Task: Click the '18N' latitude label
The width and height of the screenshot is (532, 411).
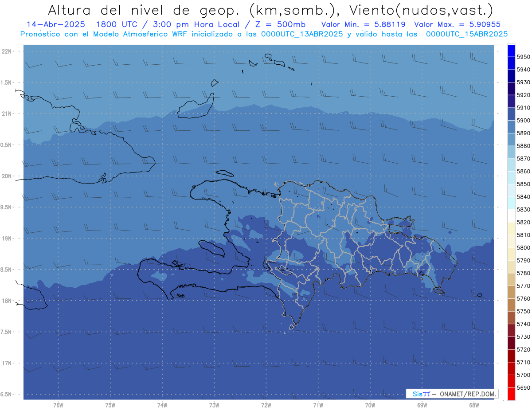Action: click(x=8, y=301)
